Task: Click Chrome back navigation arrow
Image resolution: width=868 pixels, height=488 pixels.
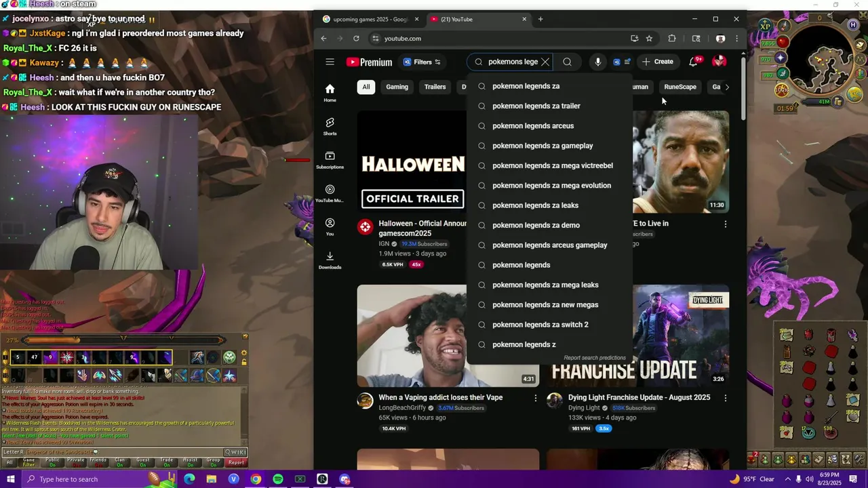Action: tap(323, 39)
